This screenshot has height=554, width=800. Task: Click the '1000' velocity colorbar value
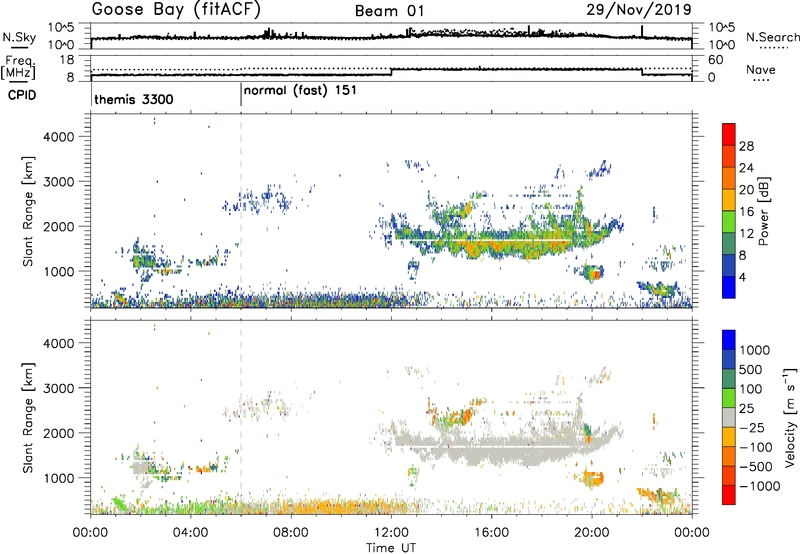click(755, 350)
